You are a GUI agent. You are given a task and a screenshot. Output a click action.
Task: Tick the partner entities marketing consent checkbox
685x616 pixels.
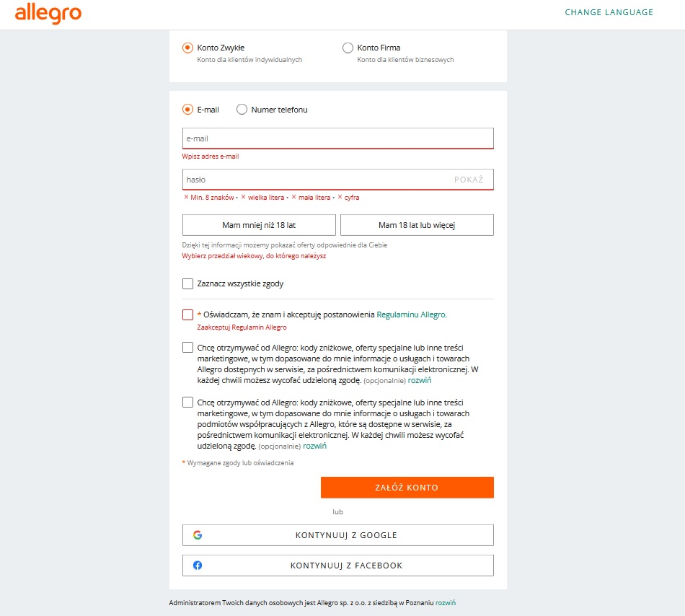[x=188, y=402]
